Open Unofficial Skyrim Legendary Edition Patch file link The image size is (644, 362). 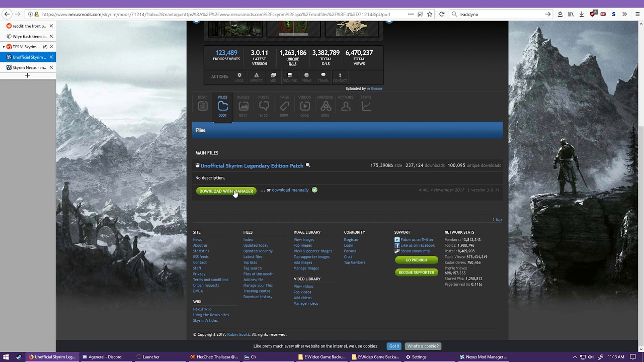tap(252, 165)
